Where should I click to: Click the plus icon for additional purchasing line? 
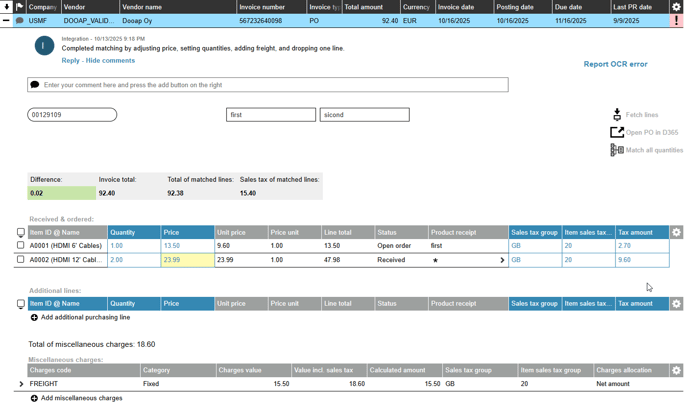(x=34, y=317)
